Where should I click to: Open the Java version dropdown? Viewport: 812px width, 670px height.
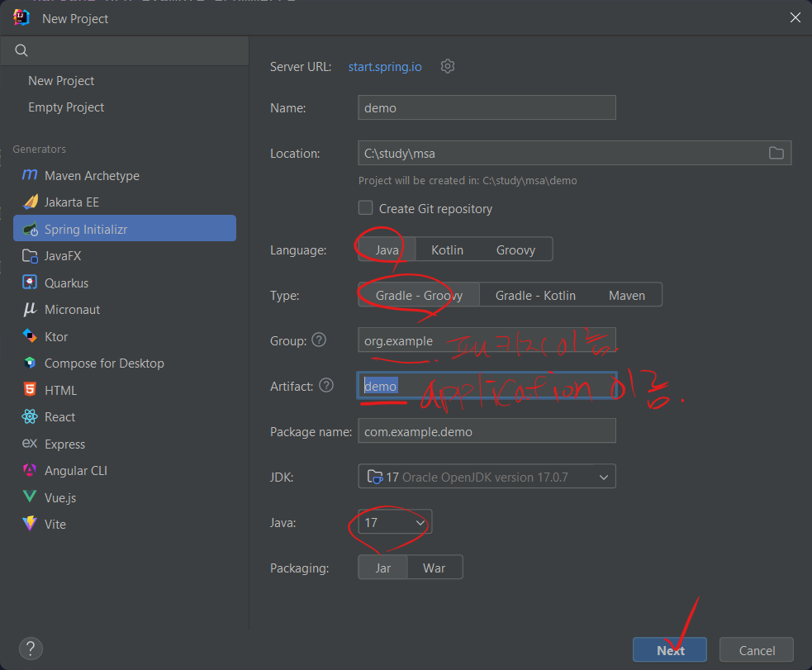click(395, 522)
